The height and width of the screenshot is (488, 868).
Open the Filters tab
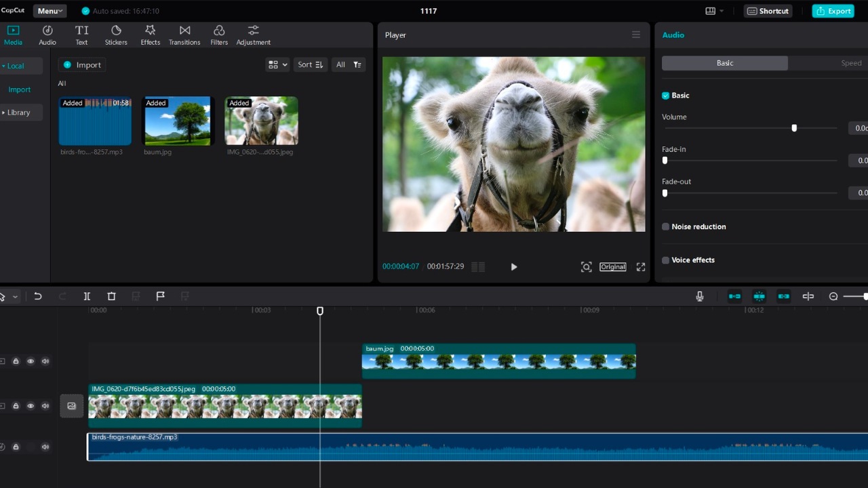219,35
